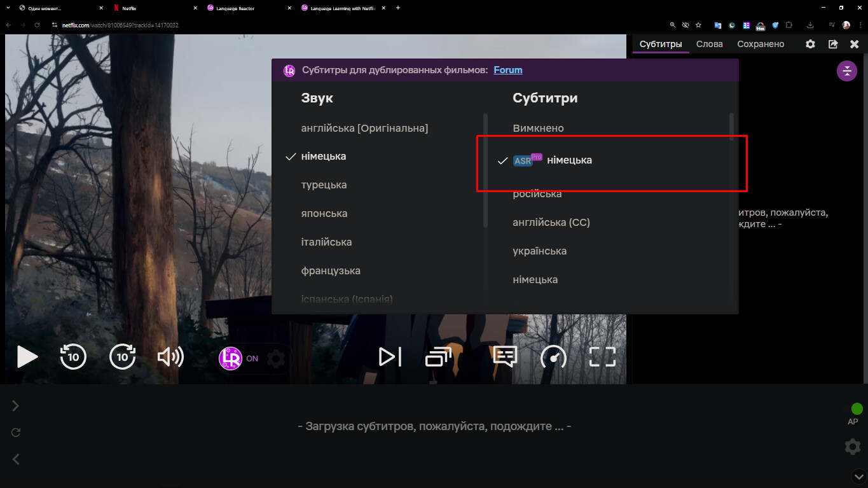Switch to the Слова tab
This screenshot has width=868, height=488.
point(709,44)
